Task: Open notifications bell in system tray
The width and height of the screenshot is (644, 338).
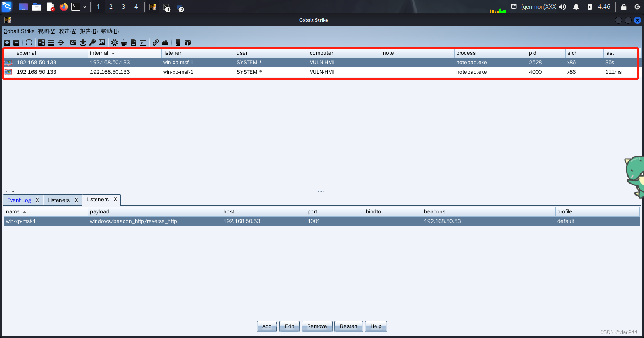Action: (x=576, y=7)
